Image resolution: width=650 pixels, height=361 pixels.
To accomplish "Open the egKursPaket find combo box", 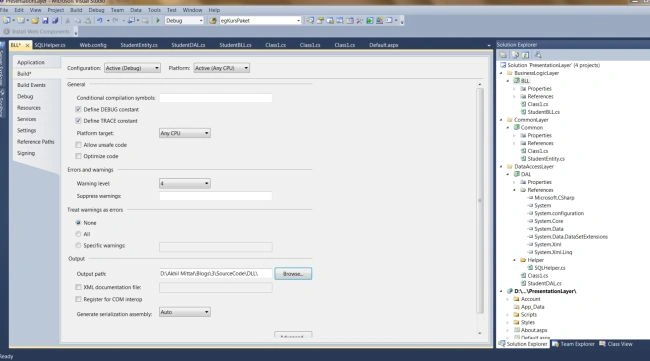I will [260, 20].
